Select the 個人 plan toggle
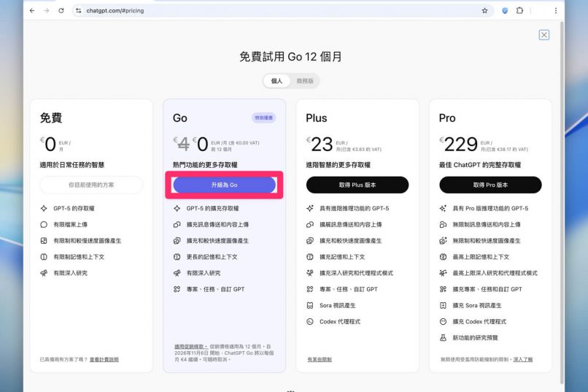Image resolution: width=588 pixels, height=392 pixels. [276, 81]
